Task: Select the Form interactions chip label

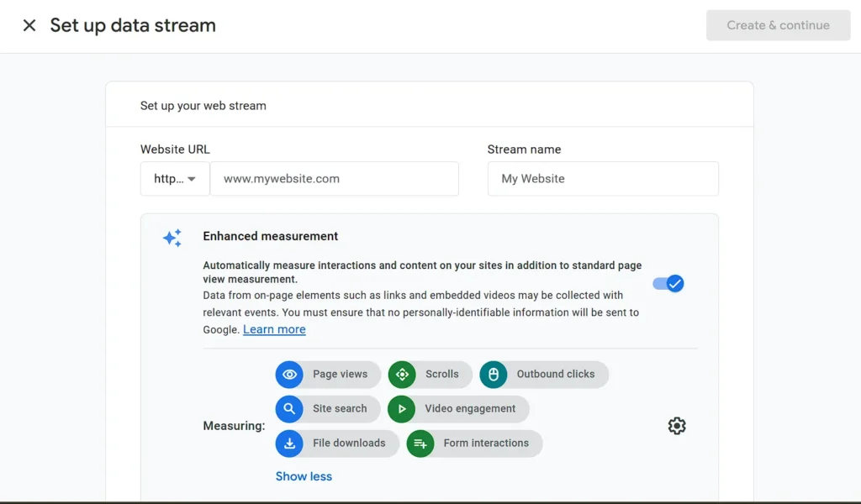Action: pos(486,444)
